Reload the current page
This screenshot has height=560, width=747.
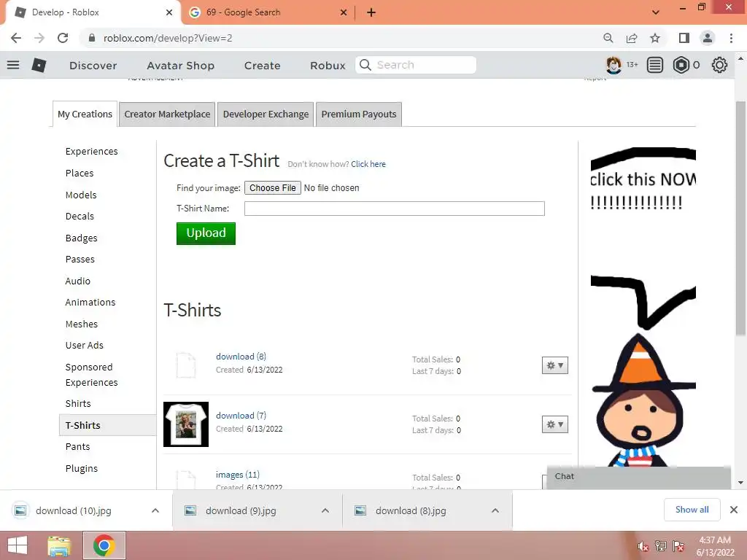point(63,38)
